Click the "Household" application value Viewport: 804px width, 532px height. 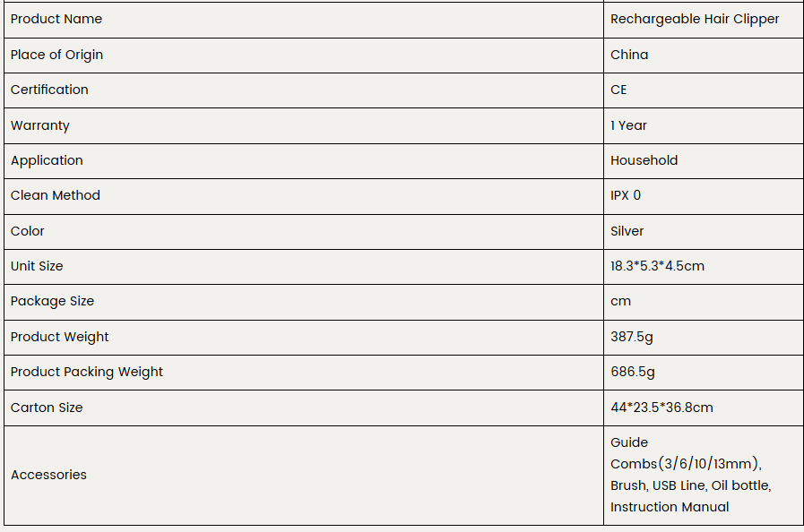644,160
